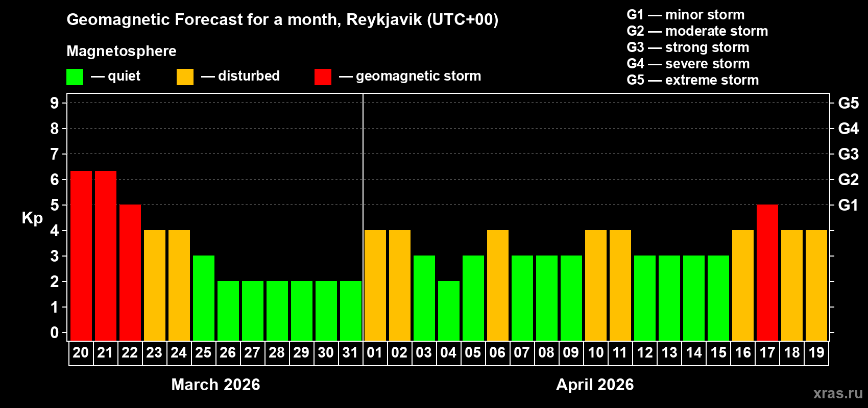Click date label 15 on the axis
Screen dimensions: 868x408
[718, 352]
